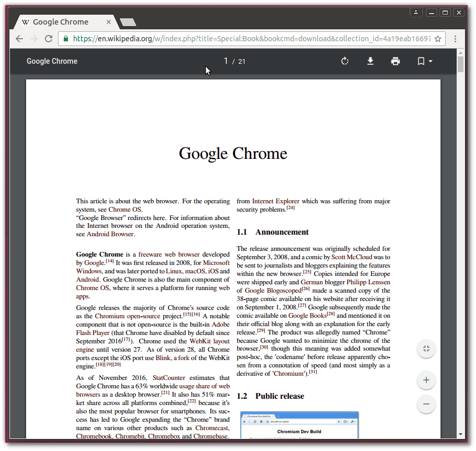Click the fit to page button
The image size is (476, 451).
click(x=426, y=349)
